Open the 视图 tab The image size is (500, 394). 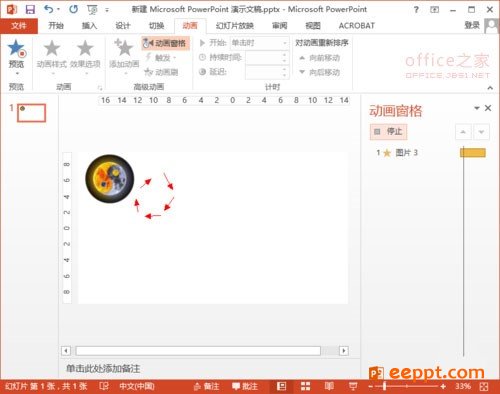(x=313, y=26)
